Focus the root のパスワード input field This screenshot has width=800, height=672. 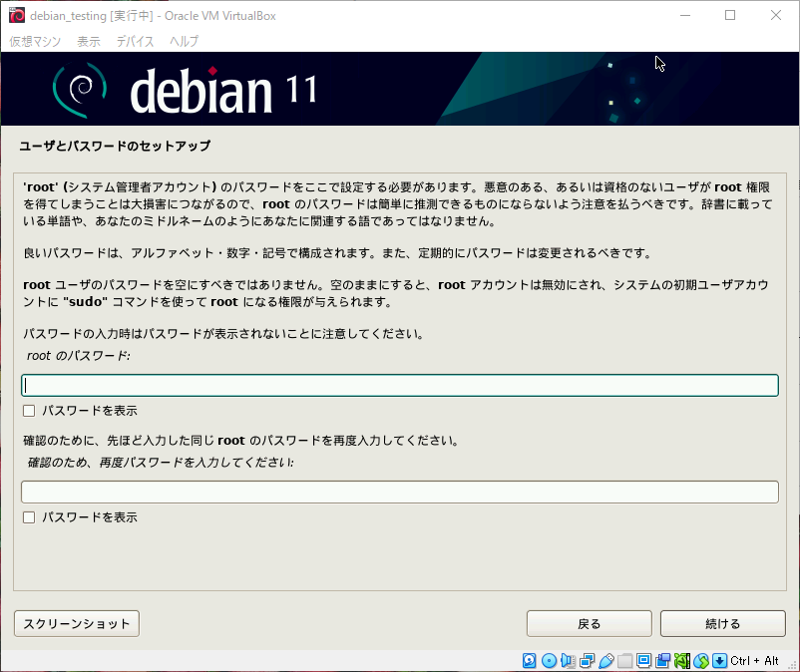(400, 386)
